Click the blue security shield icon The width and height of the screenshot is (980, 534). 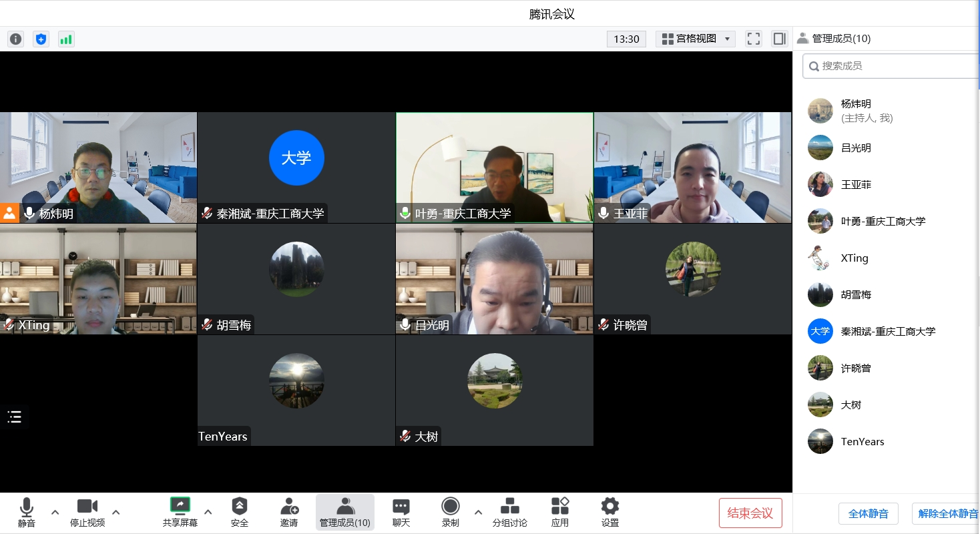coord(41,39)
